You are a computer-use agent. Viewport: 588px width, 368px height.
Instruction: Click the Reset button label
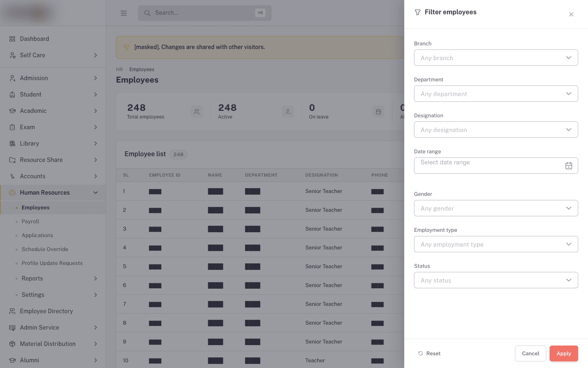433,353
